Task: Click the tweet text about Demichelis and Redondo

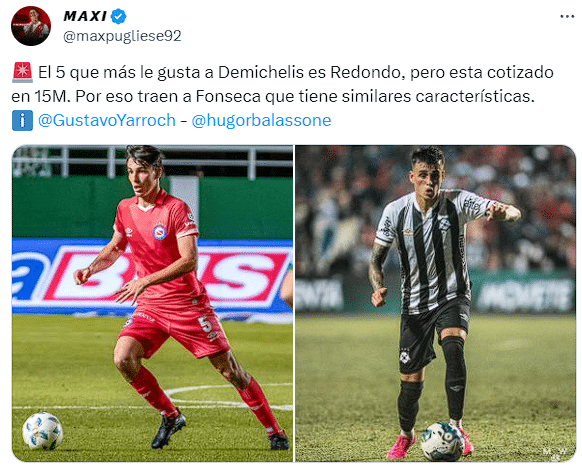Action: pos(282,84)
